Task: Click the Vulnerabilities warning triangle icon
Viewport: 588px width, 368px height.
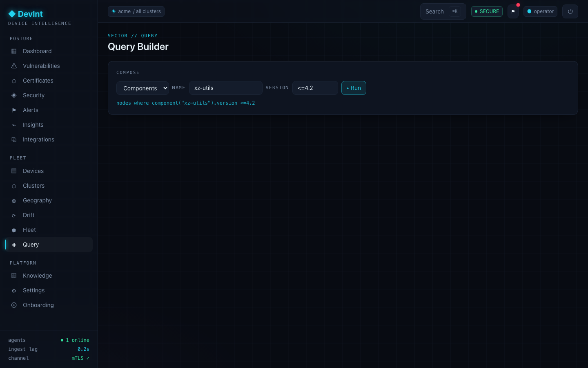Action: point(14,66)
